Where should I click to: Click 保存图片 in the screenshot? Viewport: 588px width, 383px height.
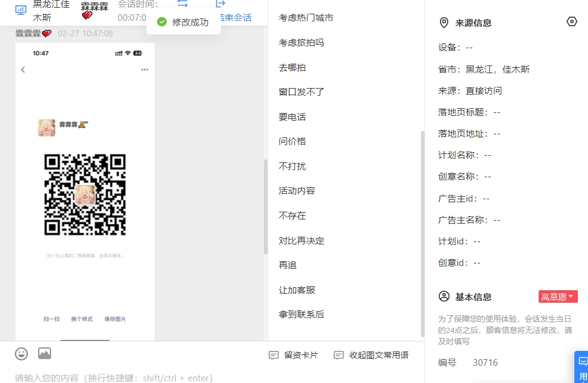(x=115, y=319)
